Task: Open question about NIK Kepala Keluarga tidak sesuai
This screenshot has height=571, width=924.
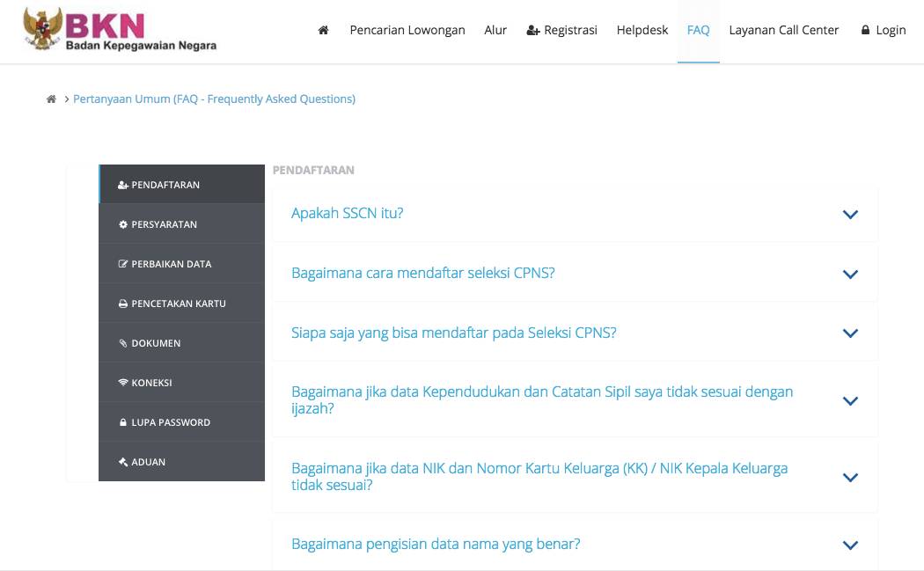Action: (539, 477)
